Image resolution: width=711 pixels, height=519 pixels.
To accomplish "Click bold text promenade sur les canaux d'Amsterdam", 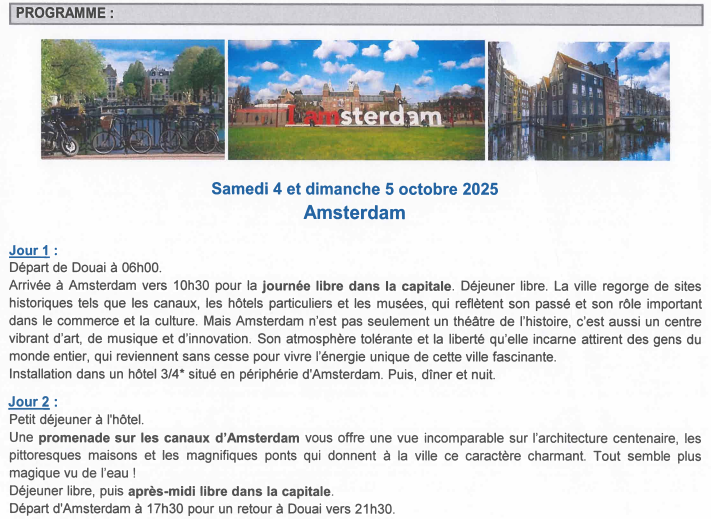I will [169, 438].
